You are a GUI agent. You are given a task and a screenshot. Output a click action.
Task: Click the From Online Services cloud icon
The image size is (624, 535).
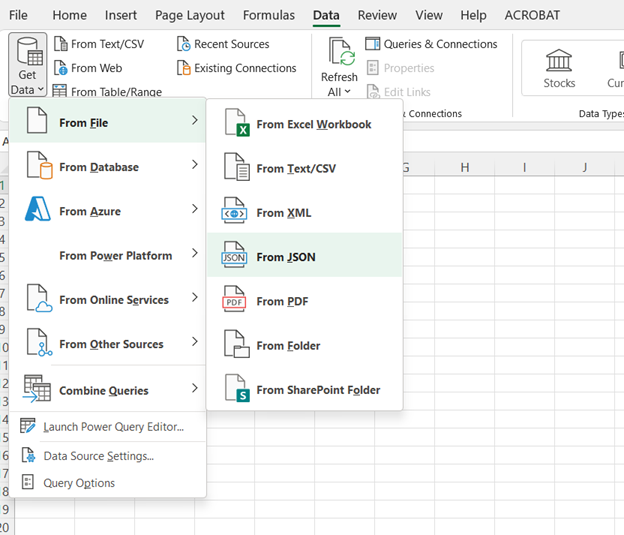[x=39, y=298]
